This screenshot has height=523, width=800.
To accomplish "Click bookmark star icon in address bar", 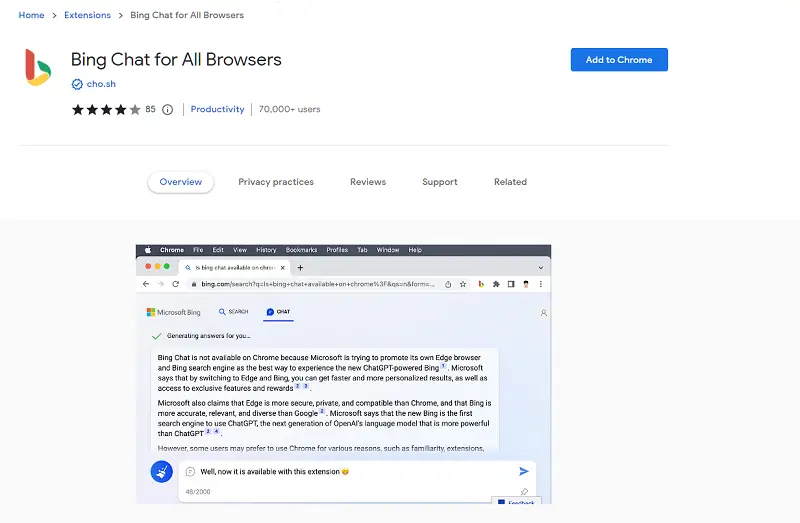I will [x=463, y=284].
